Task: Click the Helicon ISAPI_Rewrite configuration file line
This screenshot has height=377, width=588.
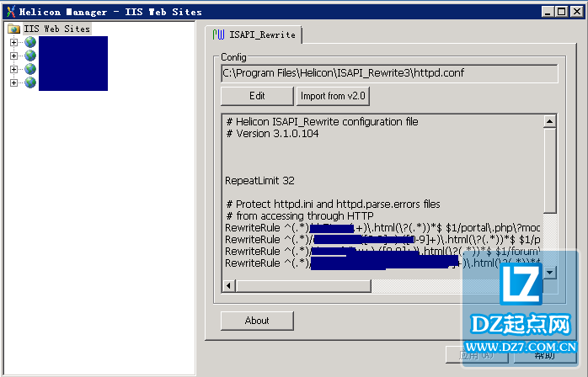Action: 322,122
